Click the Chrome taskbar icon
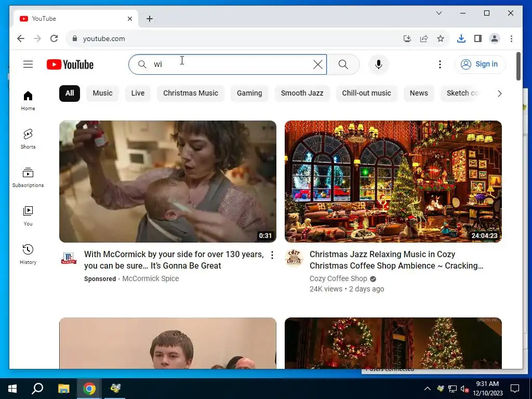The image size is (532, 399). (x=89, y=389)
